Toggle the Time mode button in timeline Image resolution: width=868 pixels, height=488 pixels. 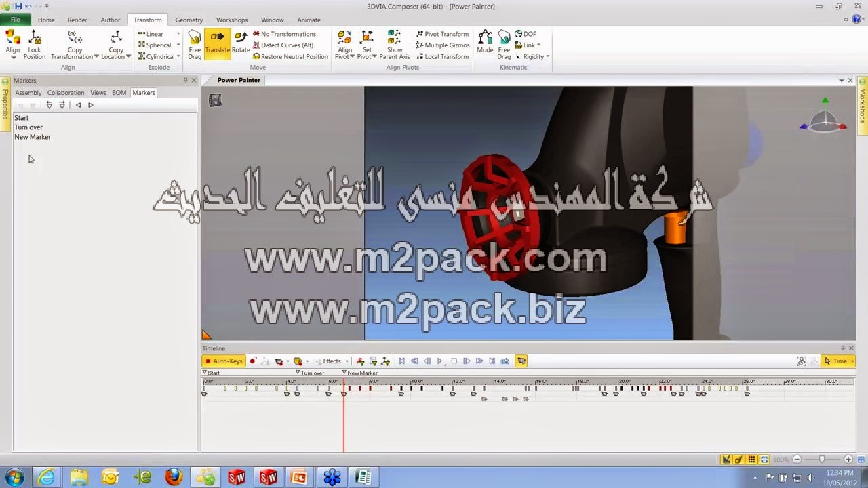[x=838, y=361]
